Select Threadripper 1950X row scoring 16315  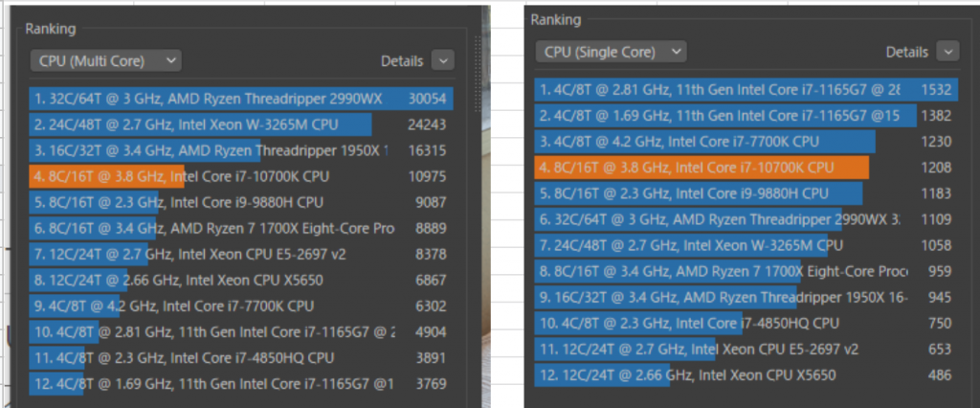(x=241, y=150)
